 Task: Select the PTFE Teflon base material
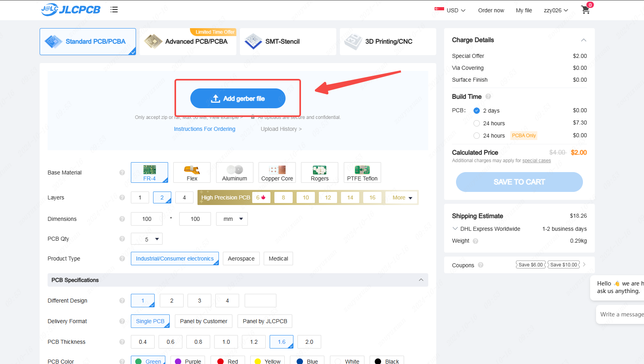click(x=362, y=172)
